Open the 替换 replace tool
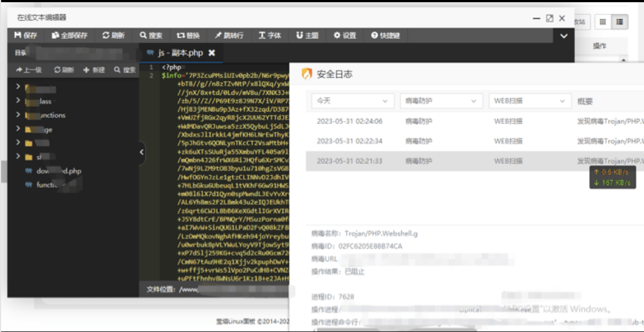Screen dimensions: 644x332 coord(188,35)
